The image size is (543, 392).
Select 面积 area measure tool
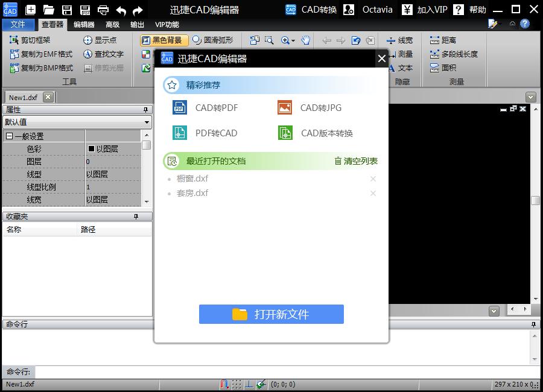coord(443,68)
